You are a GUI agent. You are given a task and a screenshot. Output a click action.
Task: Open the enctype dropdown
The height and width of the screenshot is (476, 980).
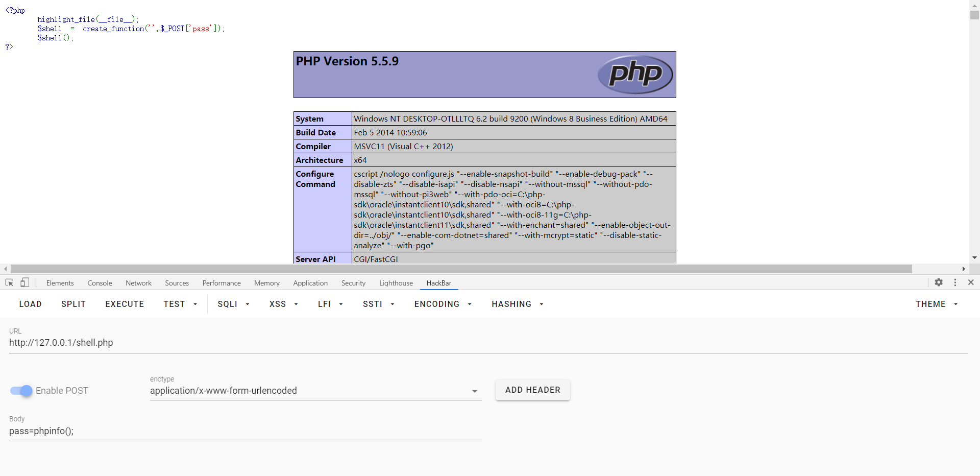point(315,391)
